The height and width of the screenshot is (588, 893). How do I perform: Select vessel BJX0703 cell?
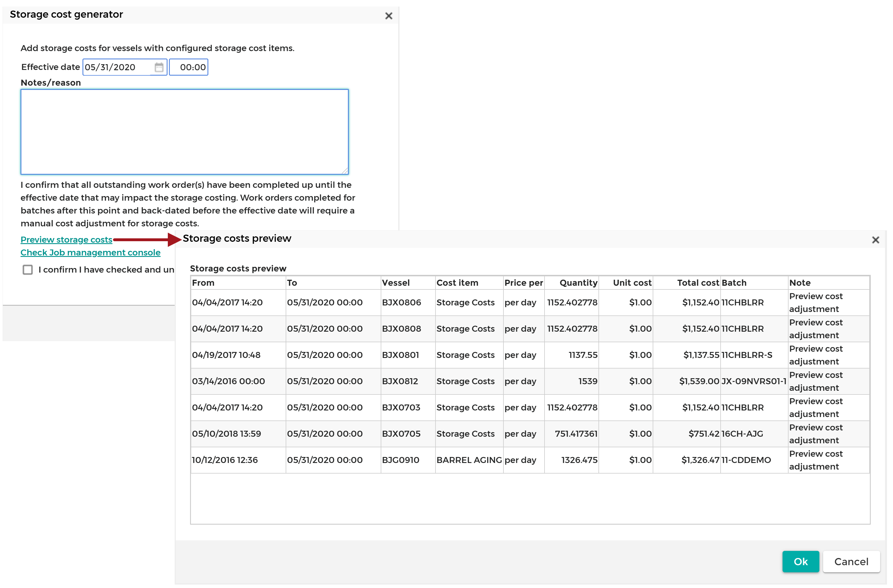coord(408,408)
